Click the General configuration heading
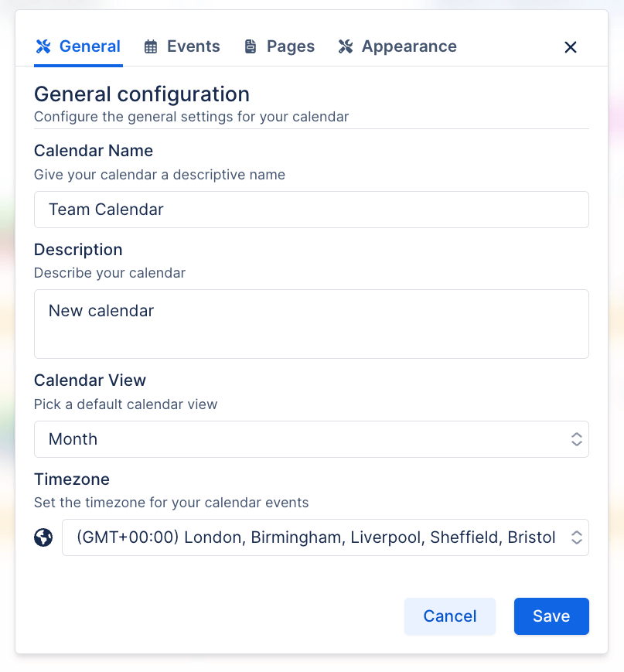This screenshot has height=672, width=624. click(x=142, y=94)
